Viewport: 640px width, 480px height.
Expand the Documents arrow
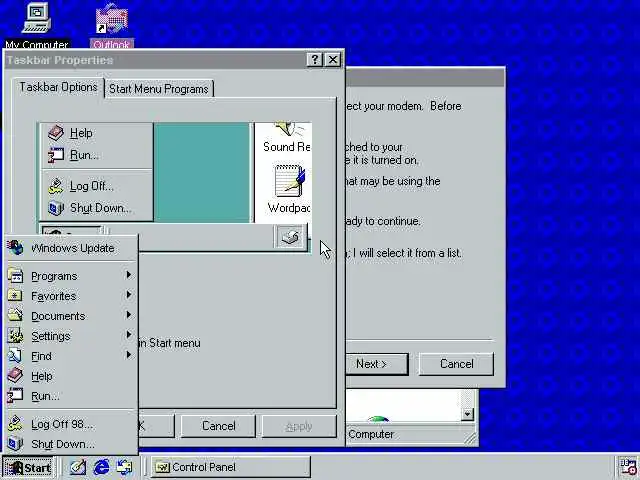(x=129, y=314)
